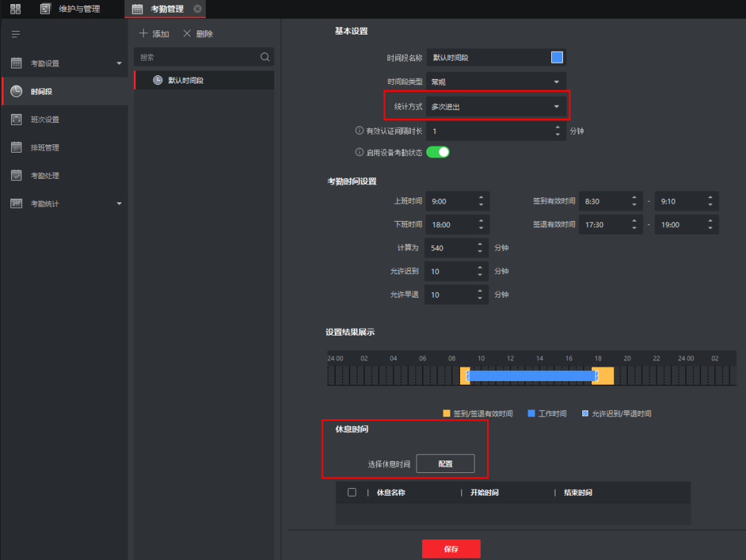
Task: Click the hamburger menu collapse icon
Action: (x=16, y=34)
